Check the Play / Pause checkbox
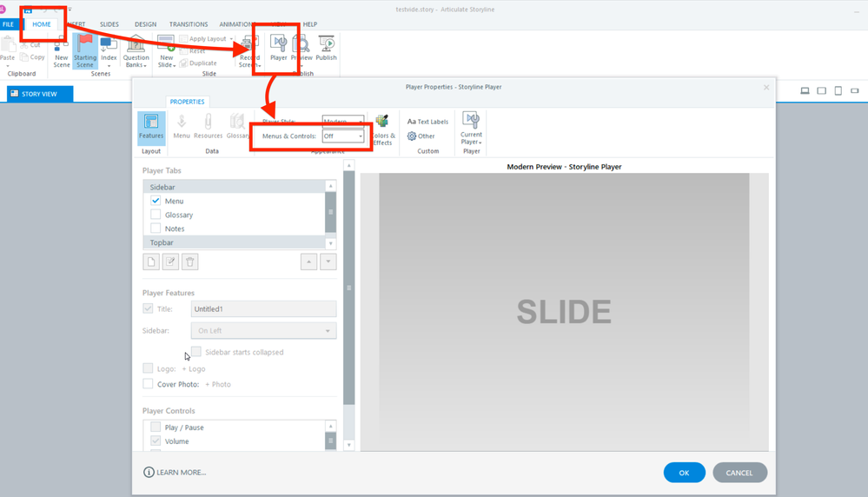Image resolution: width=868 pixels, height=497 pixels. [156, 427]
